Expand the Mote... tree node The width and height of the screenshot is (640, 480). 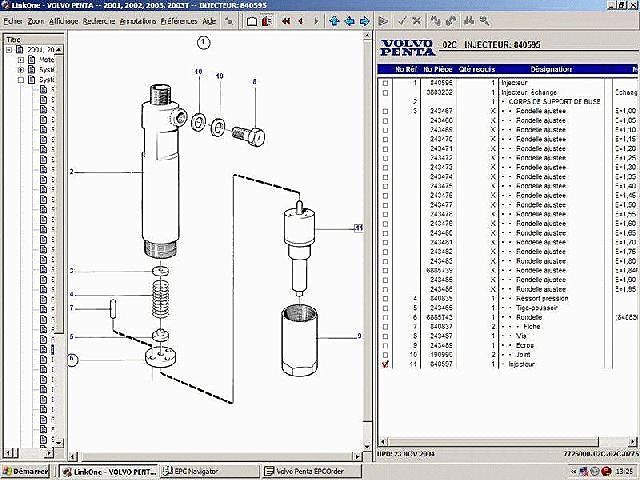click(x=21, y=60)
